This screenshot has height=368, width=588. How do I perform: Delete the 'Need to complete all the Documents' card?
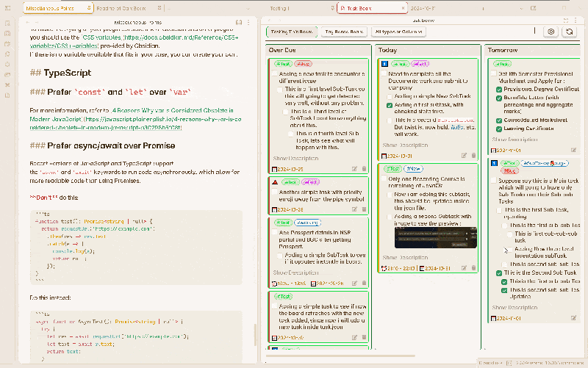[x=473, y=156]
